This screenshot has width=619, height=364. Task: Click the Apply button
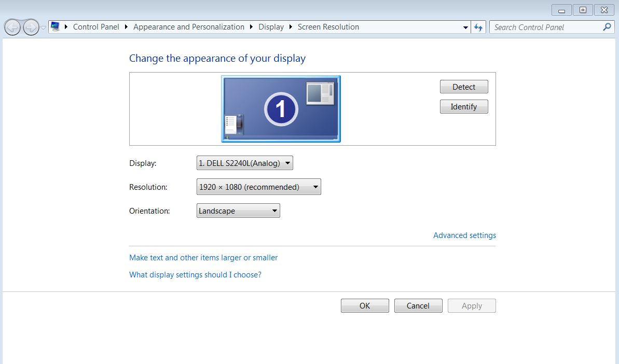point(472,305)
